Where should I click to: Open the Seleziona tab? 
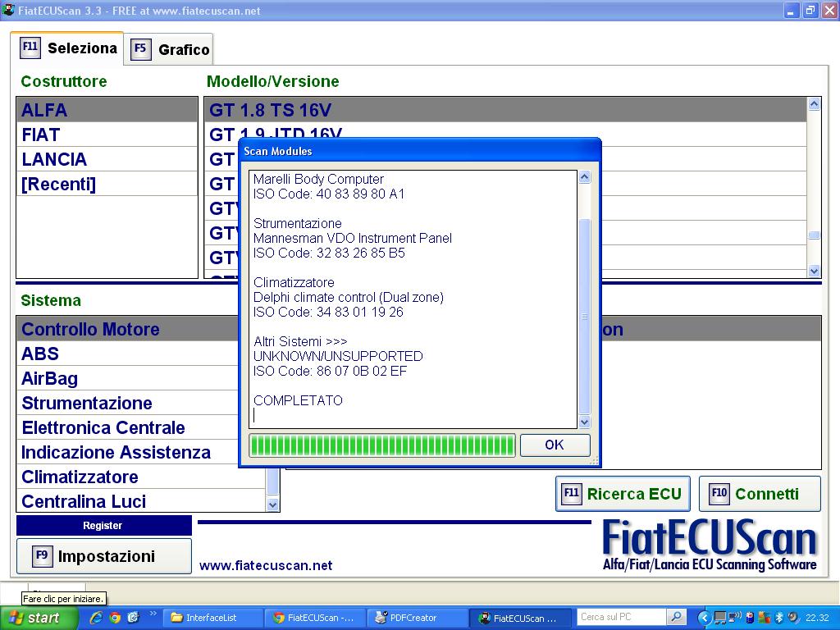pyautogui.click(x=67, y=48)
